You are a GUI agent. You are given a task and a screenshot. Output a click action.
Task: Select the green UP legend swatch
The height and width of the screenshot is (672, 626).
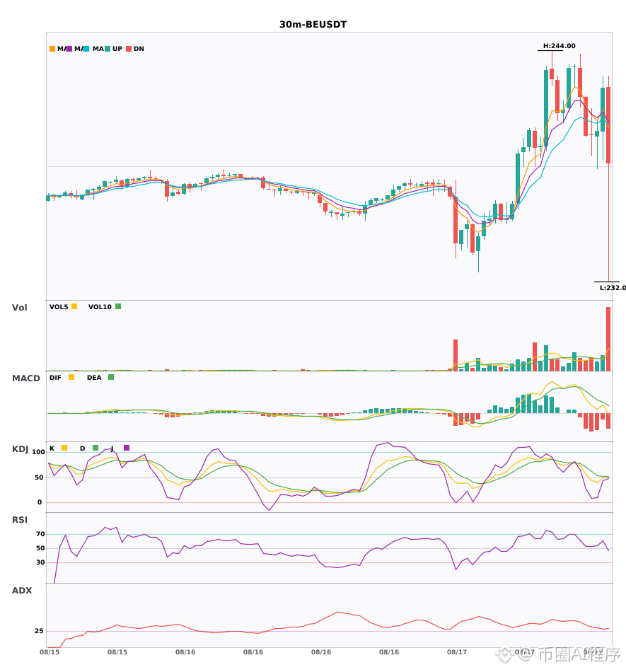pyautogui.click(x=108, y=49)
